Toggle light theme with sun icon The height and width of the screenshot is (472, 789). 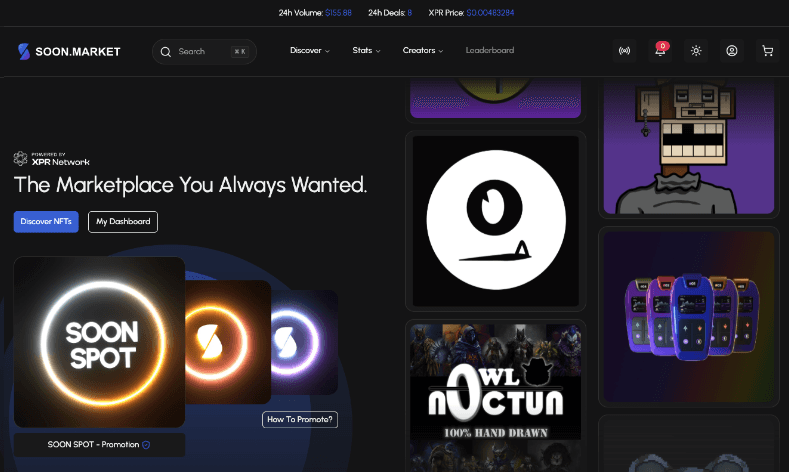pyautogui.click(x=696, y=51)
